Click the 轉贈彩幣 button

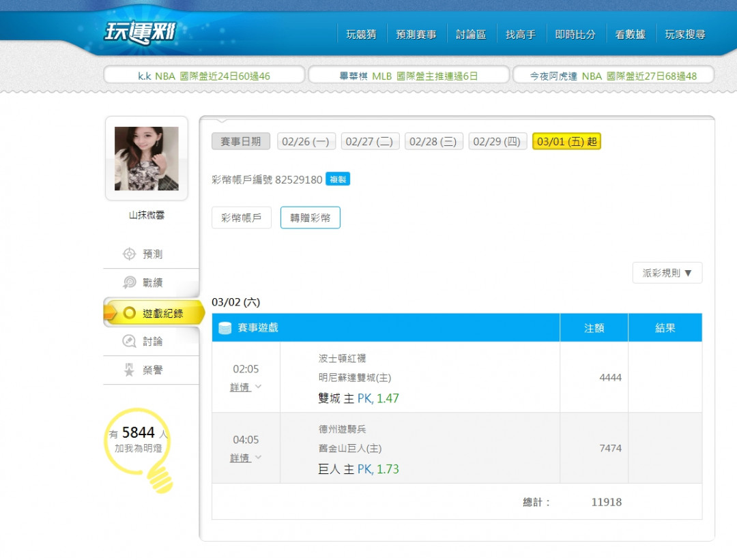pyautogui.click(x=310, y=218)
